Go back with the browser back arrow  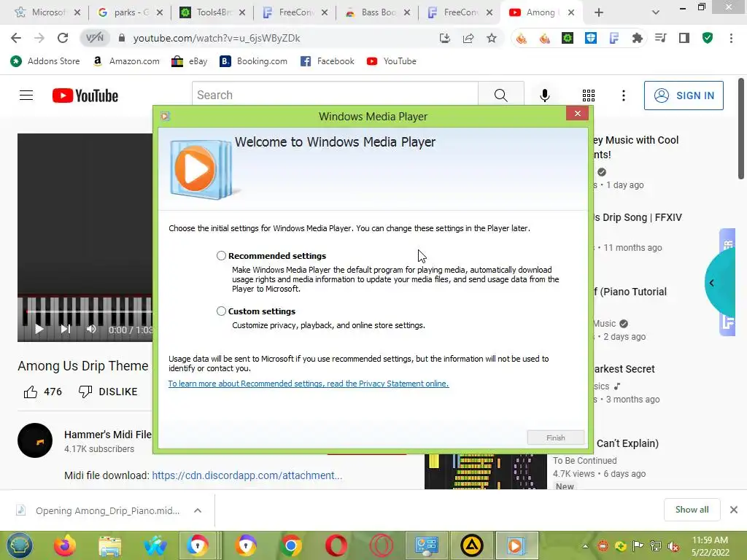16,38
